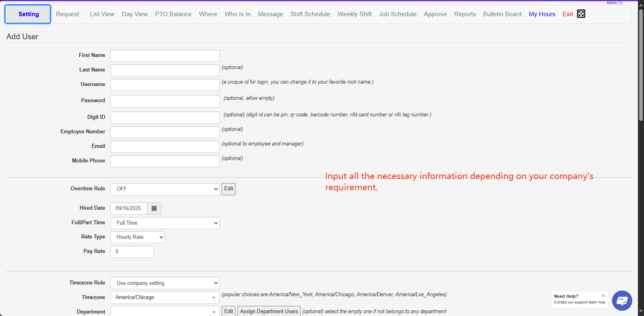
Task: Open the support chat bubble
Action: pos(622,301)
